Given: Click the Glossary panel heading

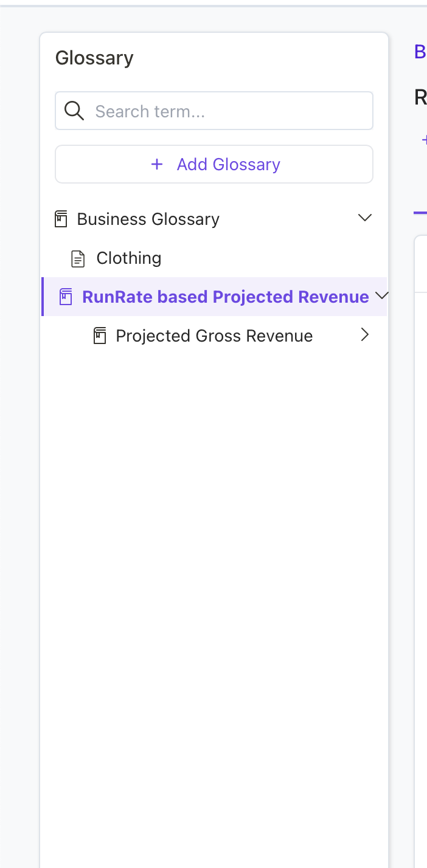Looking at the screenshot, I should coord(94,58).
